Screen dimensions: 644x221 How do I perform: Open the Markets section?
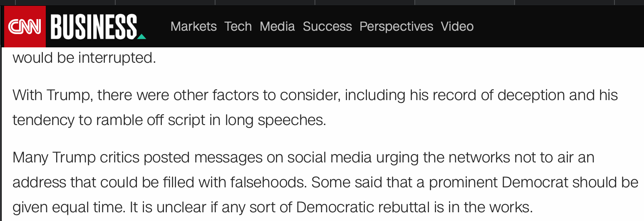[x=193, y=27]
